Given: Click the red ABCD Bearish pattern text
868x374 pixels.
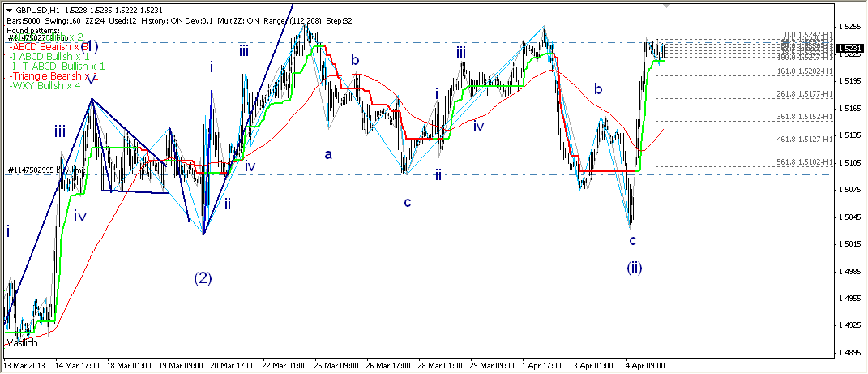Looking at the screenshot, I should click(x=47, y=46).
